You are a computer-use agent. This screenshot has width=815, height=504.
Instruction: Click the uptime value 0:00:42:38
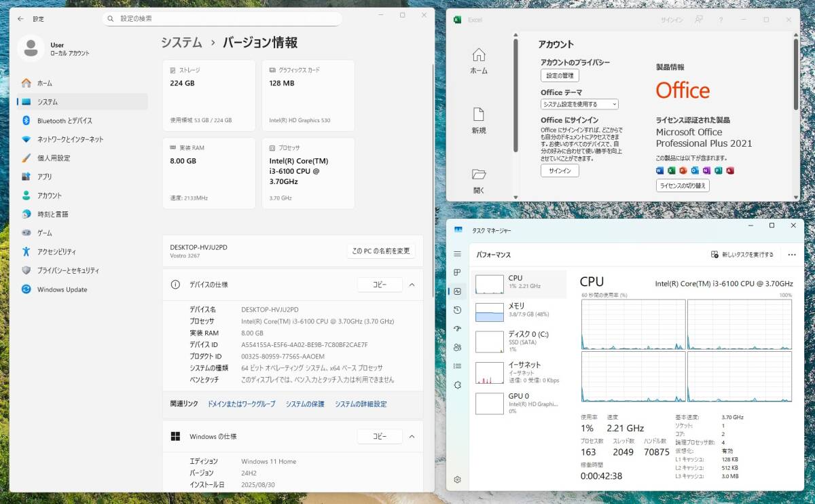tap(602, 475)
